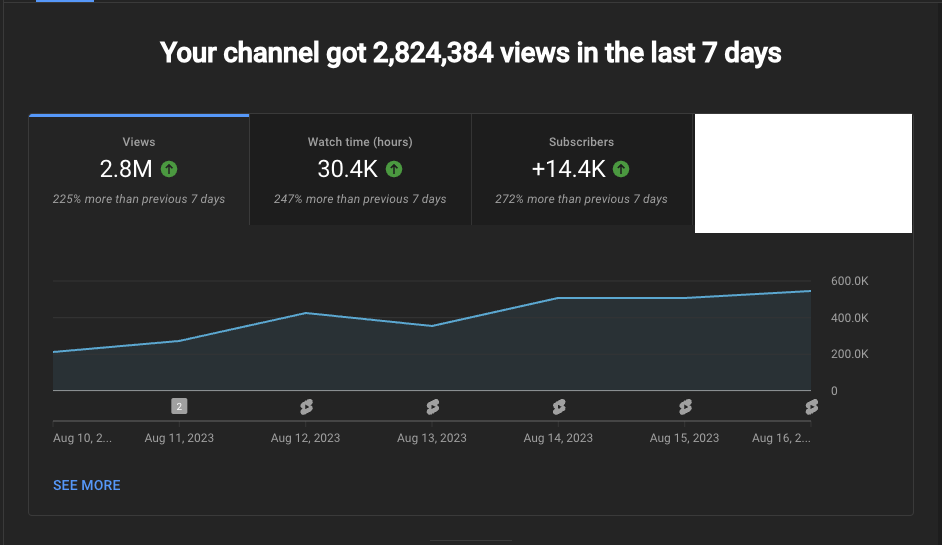The height and width of the screenshot is (545, 942).
Task: Click the Aug 10 date label
Action: [82, 438]
